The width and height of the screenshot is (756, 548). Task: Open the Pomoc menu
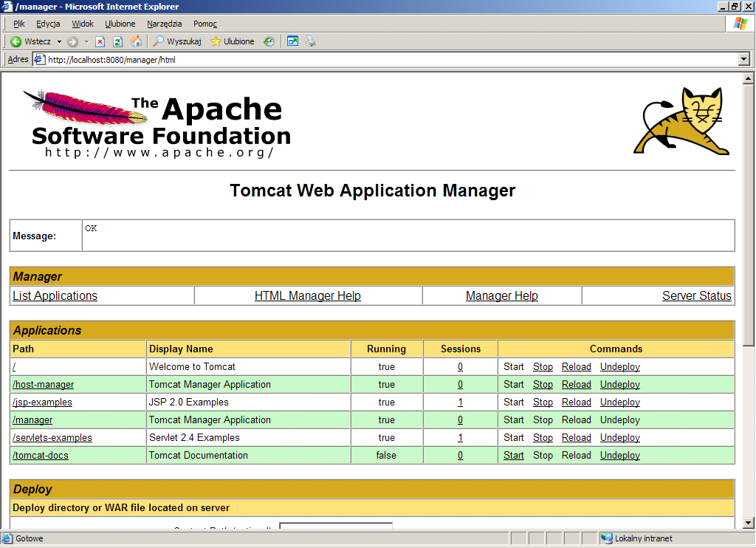point(205,24)
